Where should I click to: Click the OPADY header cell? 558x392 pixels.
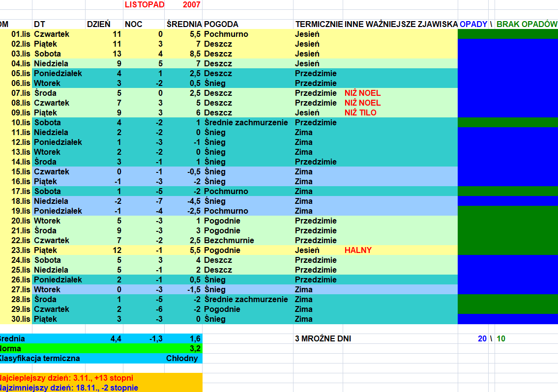[473, 24]
